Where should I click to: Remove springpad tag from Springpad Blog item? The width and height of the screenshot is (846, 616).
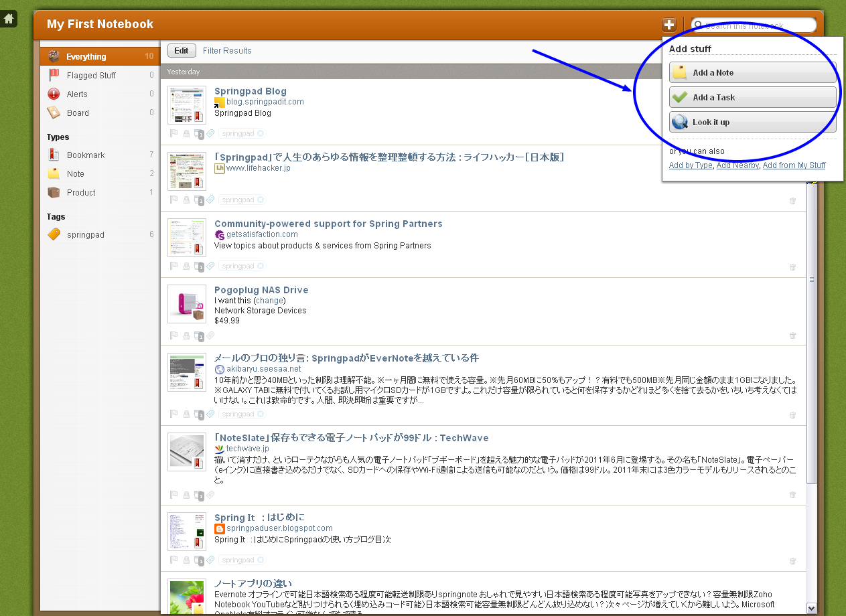[260, 134]
